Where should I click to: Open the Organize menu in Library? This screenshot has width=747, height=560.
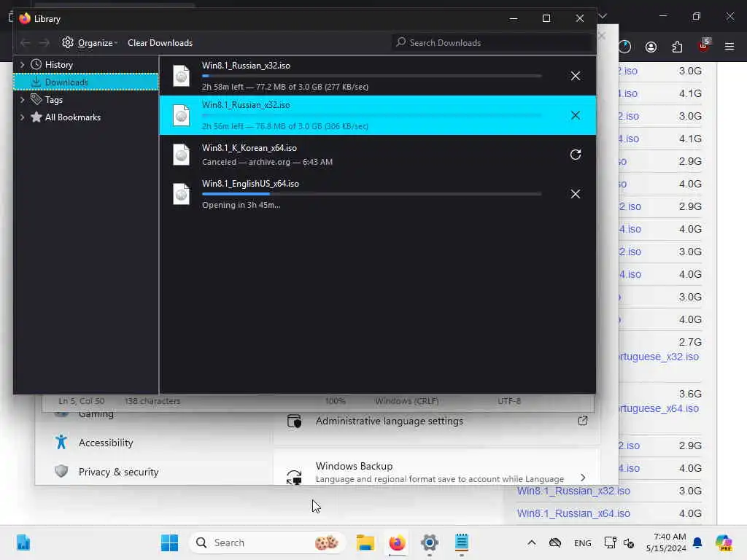(90, 43)
